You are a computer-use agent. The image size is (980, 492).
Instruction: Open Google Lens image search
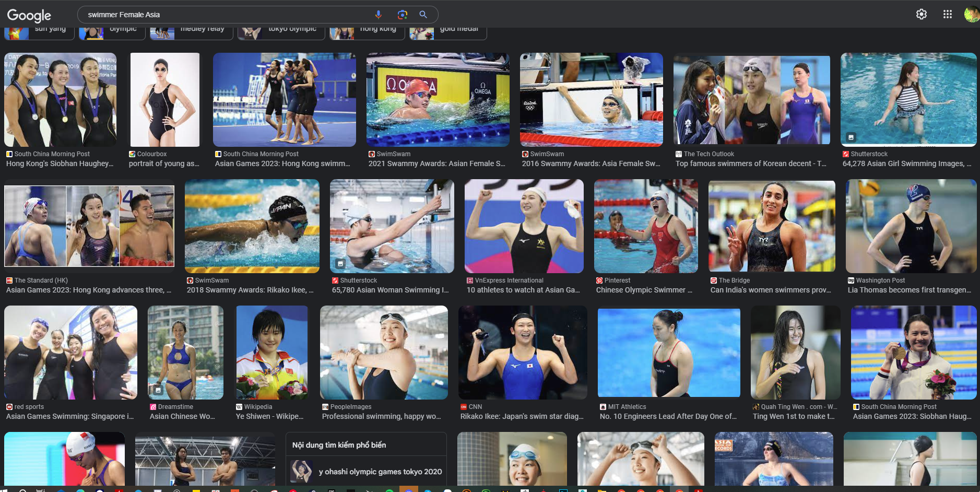(402, 15)
